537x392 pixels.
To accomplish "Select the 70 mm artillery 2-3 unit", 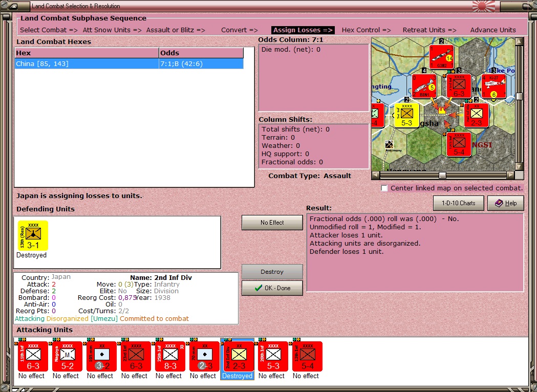I will (204, 356).
